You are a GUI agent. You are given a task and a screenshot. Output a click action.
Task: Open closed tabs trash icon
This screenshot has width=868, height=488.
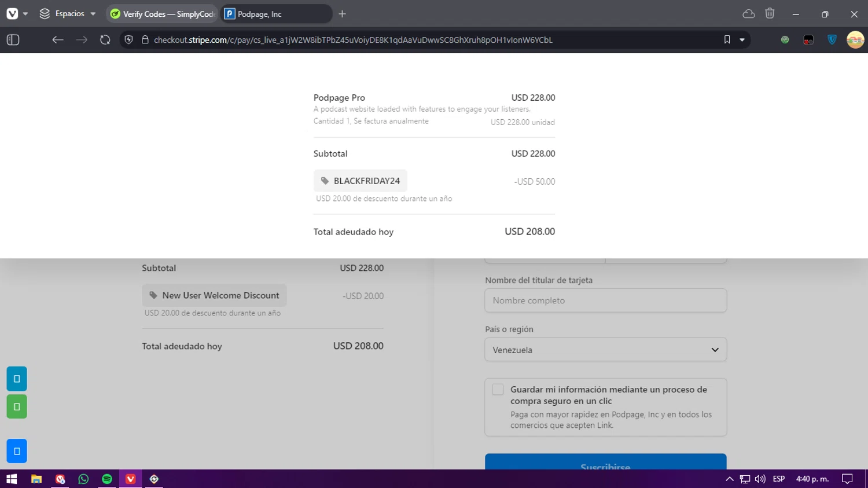[x=770, y=13]
